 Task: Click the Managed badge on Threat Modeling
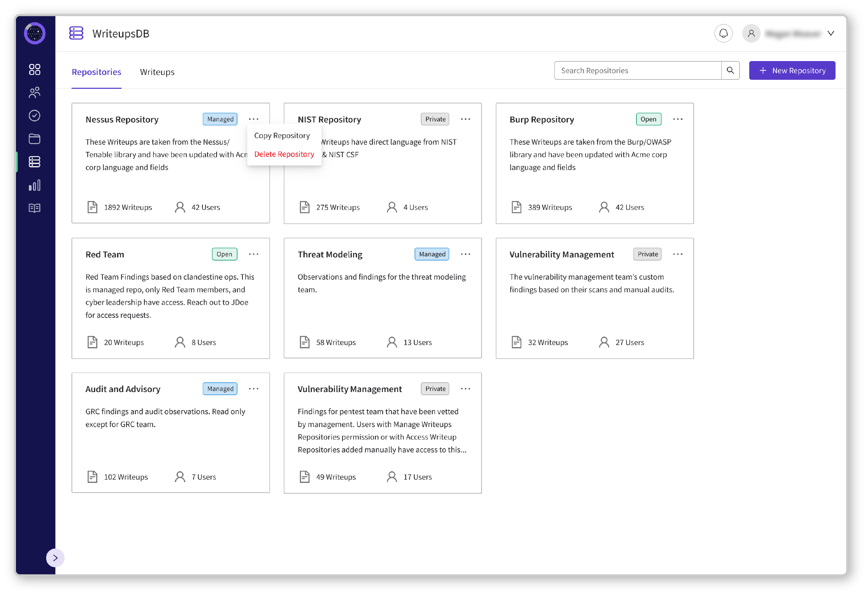(x=432, y=254)
